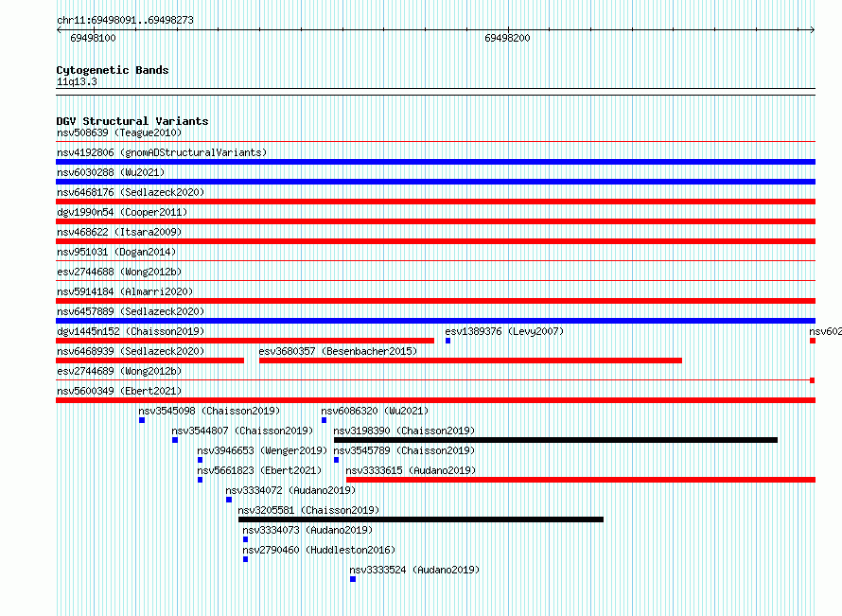Open nsv6030288 (Wu2021) variant

[x=111, y=172]
